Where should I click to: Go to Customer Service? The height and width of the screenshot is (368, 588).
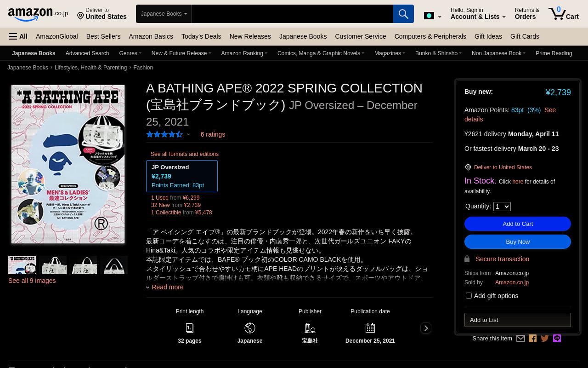click(361, 36)
